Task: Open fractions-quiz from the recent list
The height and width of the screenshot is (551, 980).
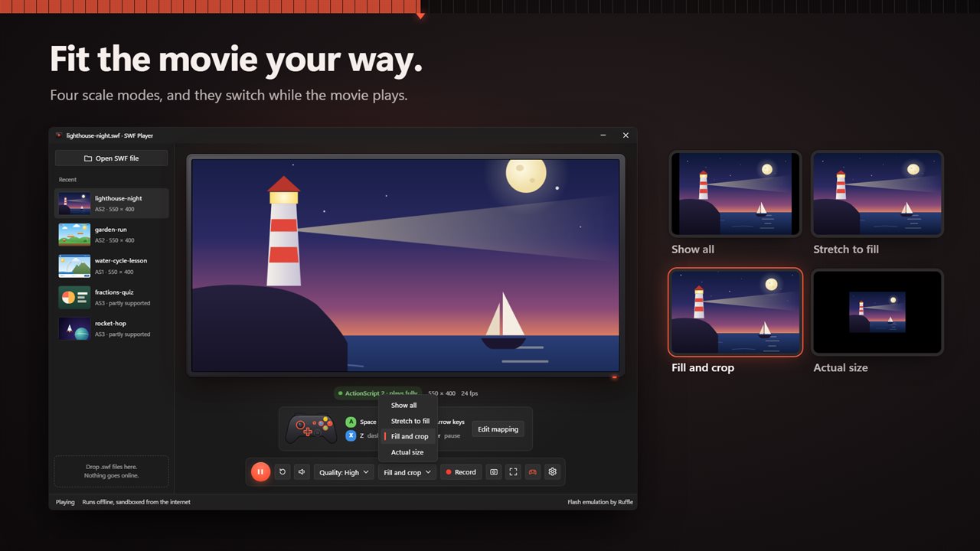Action: (x=112, y=298)
